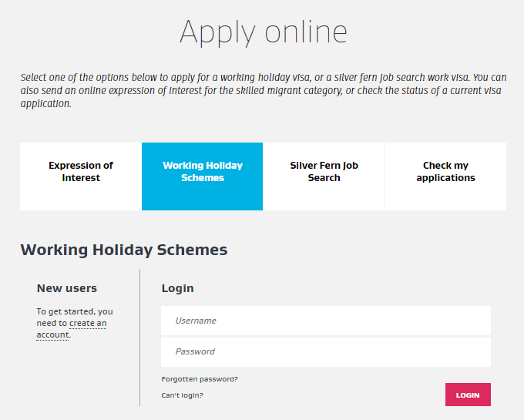Click the New users heading
The width and height of the screenshot is (524, 420).
coord(67,288)
